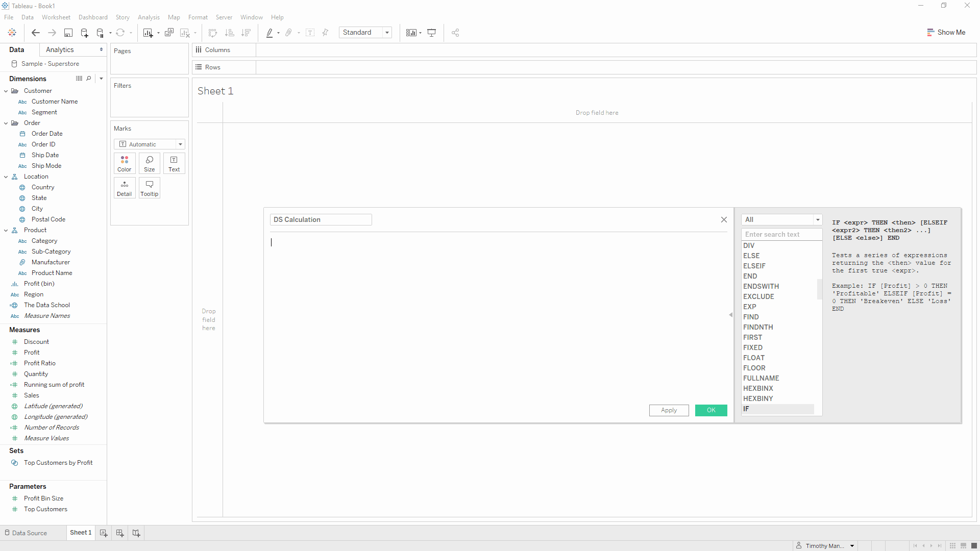The width and height of the screenshot is (980, 551).
Task: Add a new worksheet tab icon
Action: pyautogui.click(x=104, y=533)
